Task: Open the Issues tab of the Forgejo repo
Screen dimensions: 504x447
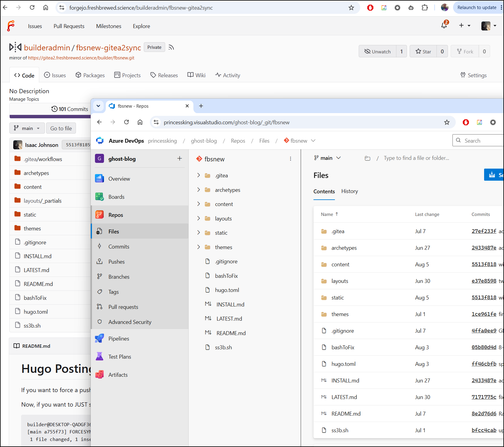Action: [55, 75]
